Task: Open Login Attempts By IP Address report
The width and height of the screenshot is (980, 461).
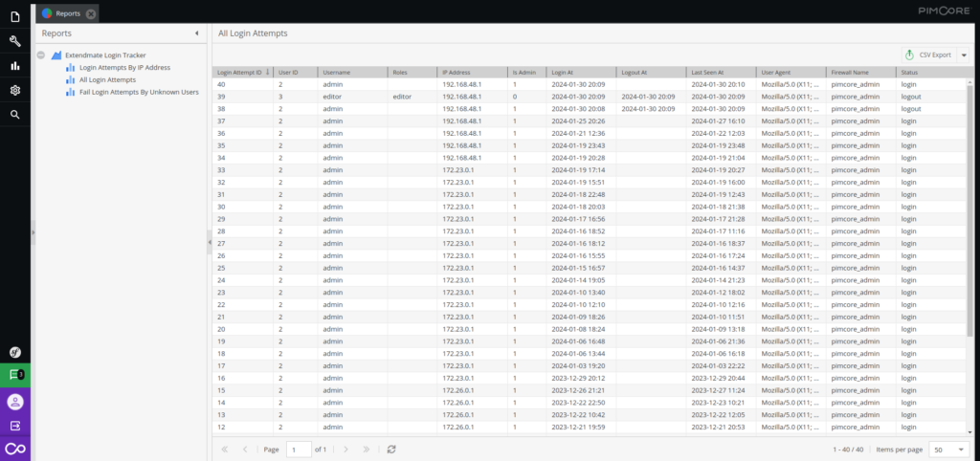Action: click(x=125, y=68)
